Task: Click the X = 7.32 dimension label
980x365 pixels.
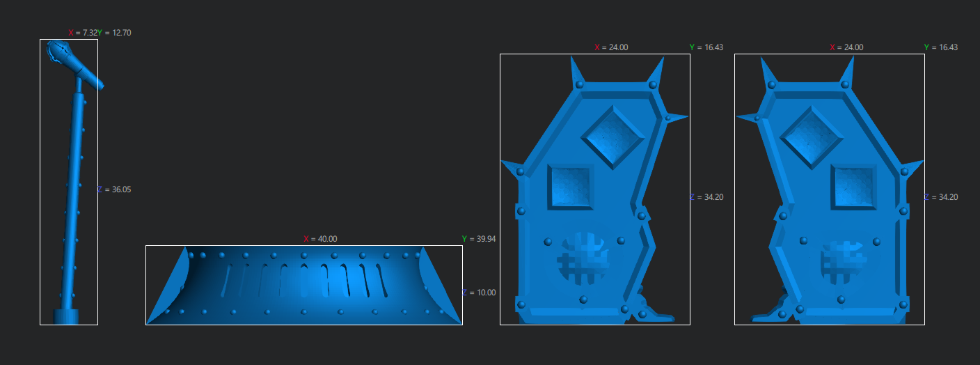Action: tap(82, 33)
